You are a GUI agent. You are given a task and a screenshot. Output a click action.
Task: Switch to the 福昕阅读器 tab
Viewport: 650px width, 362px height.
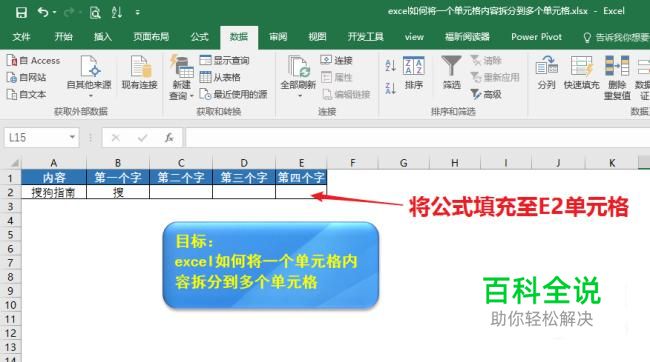pos(467,37)
